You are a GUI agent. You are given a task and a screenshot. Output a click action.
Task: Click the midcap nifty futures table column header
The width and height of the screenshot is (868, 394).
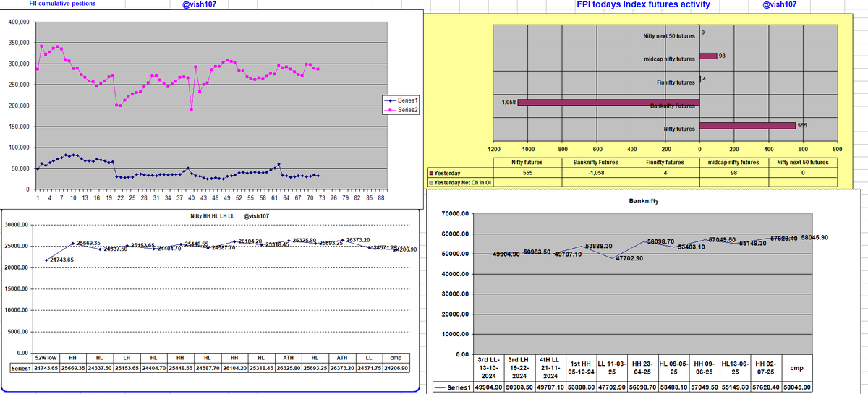point(734,163)
